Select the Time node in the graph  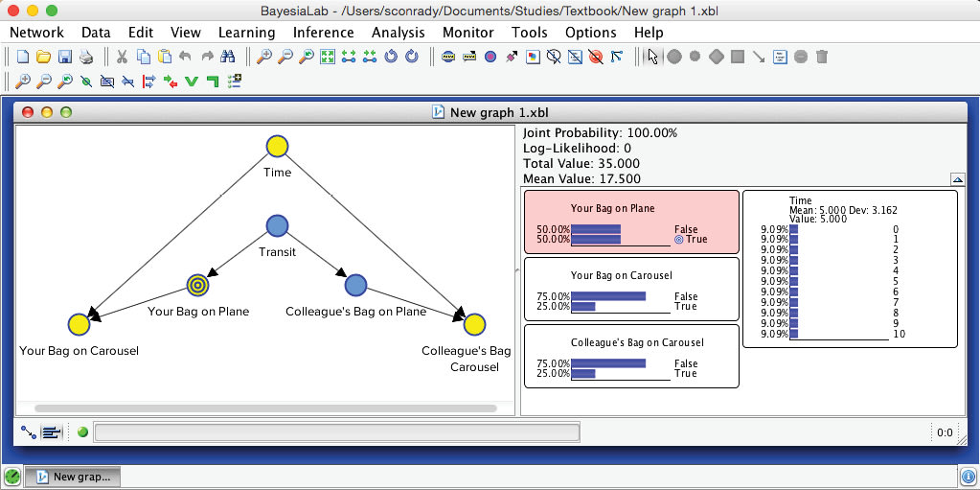[x=277, y=147]
